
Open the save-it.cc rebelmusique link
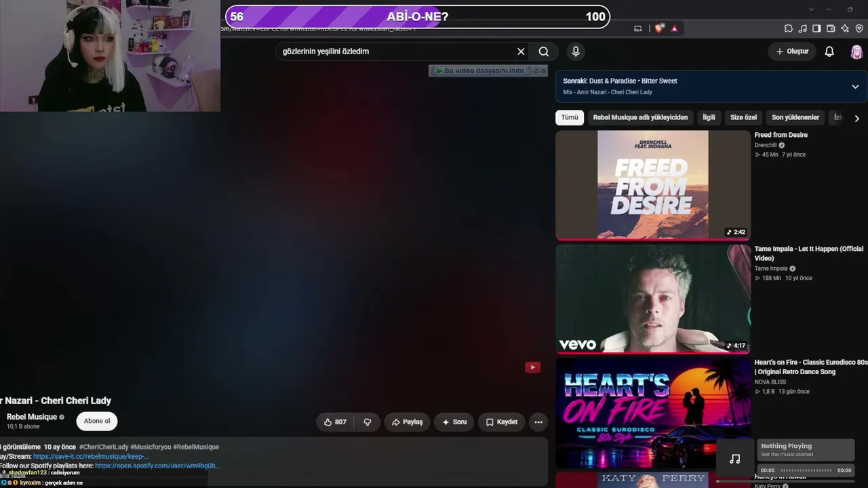tap(91, 456)
